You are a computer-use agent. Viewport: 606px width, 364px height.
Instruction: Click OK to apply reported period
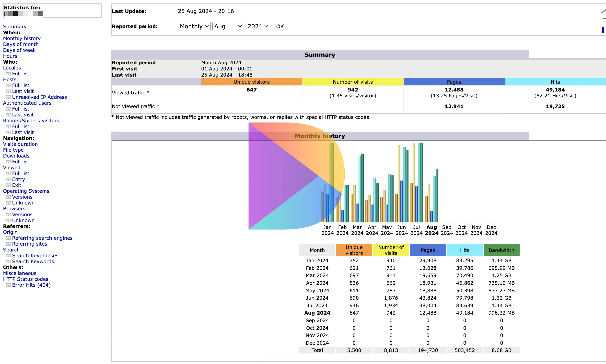[280, 26]
